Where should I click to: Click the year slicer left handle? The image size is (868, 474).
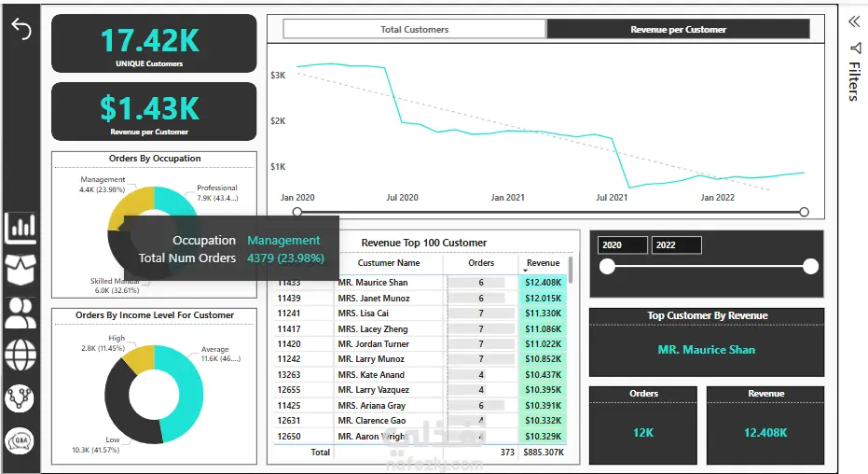(x=607, y=266)
